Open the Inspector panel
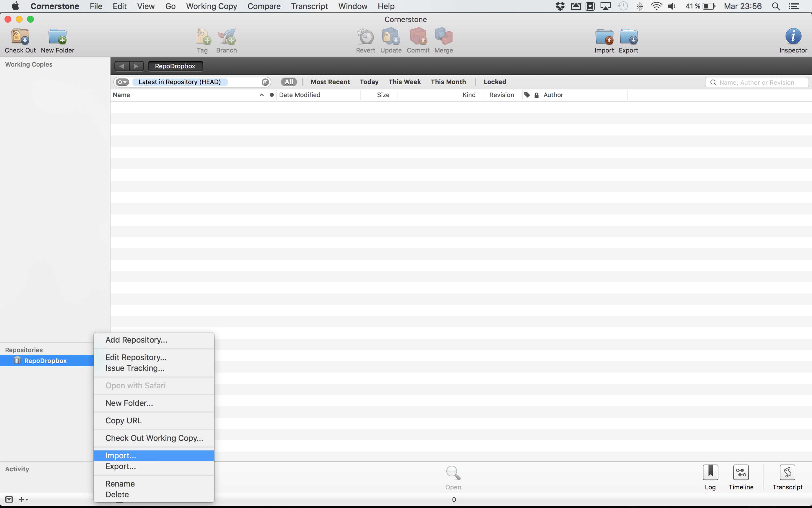This screenshot has width=812, height=508. (x=793, y=36)
